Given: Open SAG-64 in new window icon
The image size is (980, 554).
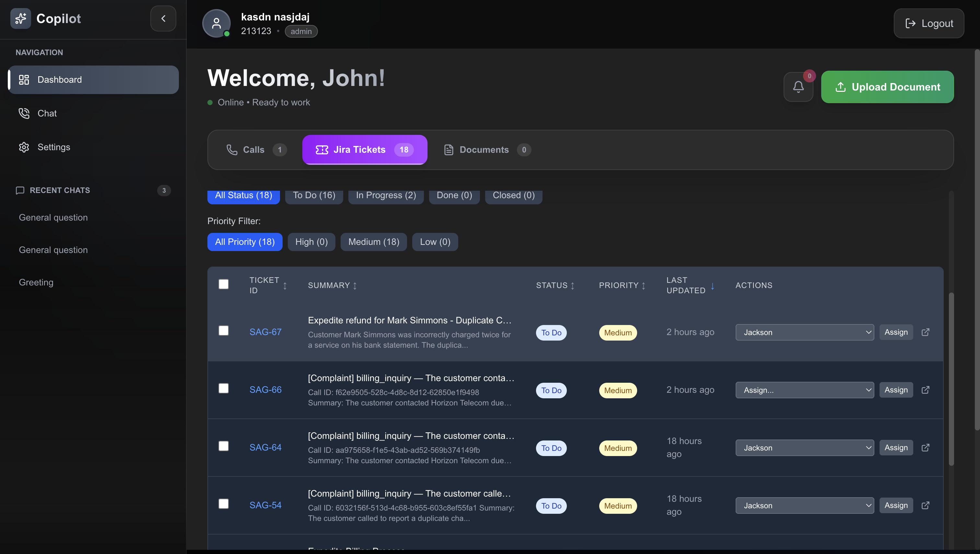Looking at the screenshot, I should click(x=925, y=447).
